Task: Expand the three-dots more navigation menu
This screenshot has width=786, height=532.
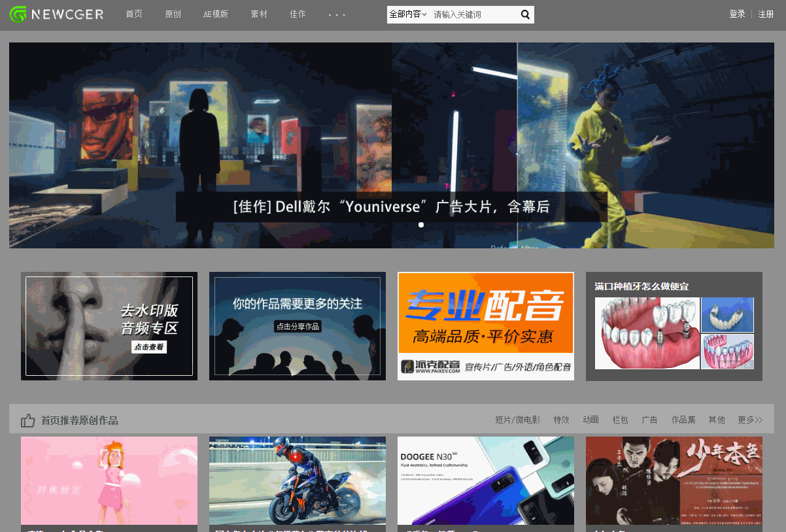Action: point(337,14)
